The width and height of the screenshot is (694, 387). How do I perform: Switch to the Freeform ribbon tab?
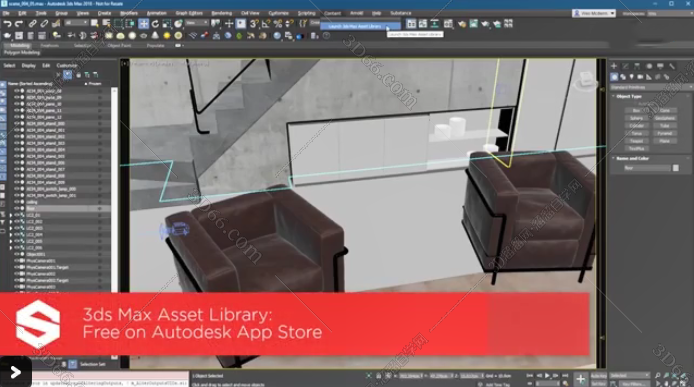pos(50,46)
